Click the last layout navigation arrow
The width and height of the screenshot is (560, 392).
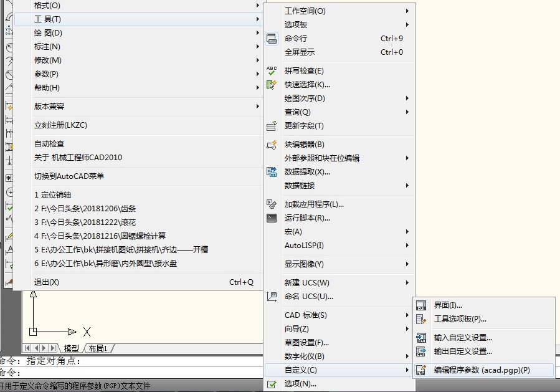point(53,348)
